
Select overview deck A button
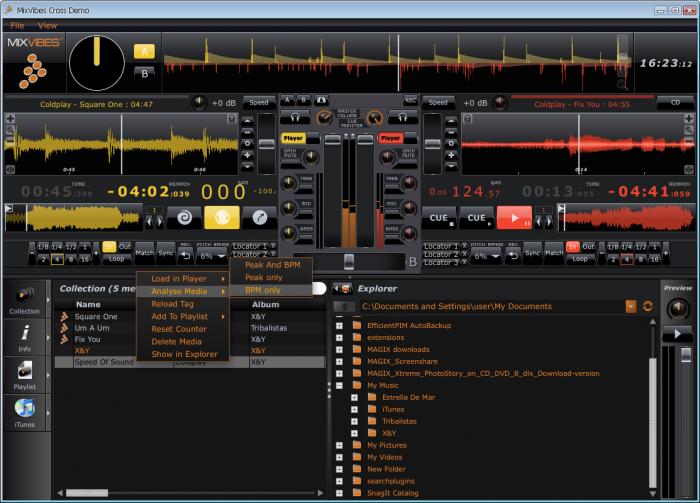coord(144,52)
